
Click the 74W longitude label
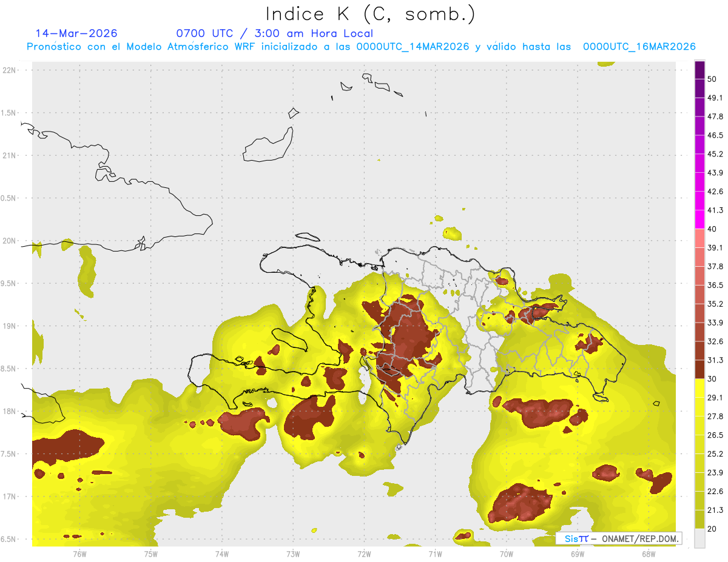pos(221,554)
